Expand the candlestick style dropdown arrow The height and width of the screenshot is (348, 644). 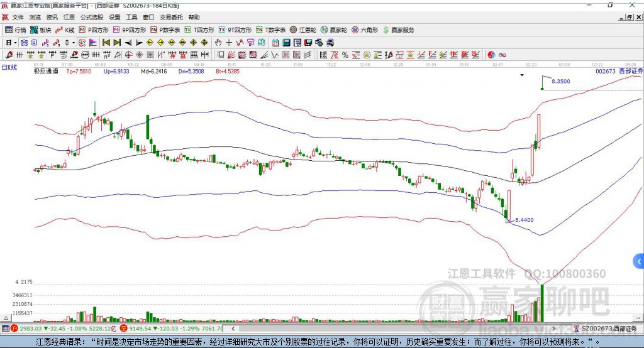click(x=74, y=43)
